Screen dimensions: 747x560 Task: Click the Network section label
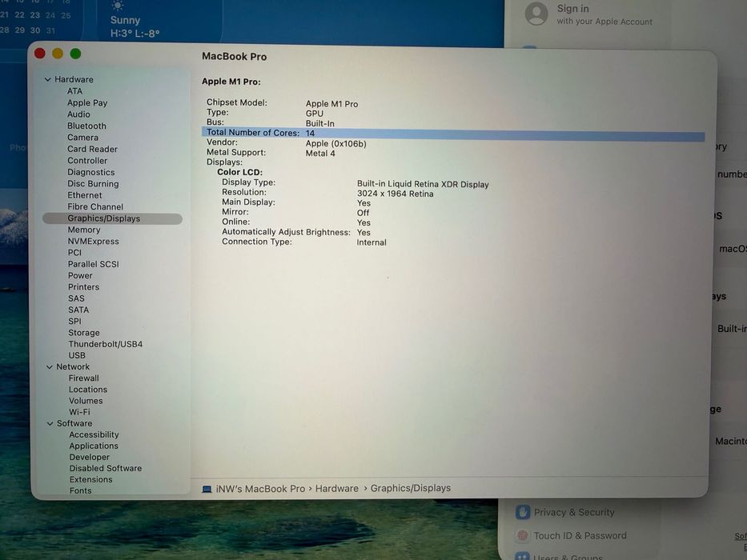73,366
